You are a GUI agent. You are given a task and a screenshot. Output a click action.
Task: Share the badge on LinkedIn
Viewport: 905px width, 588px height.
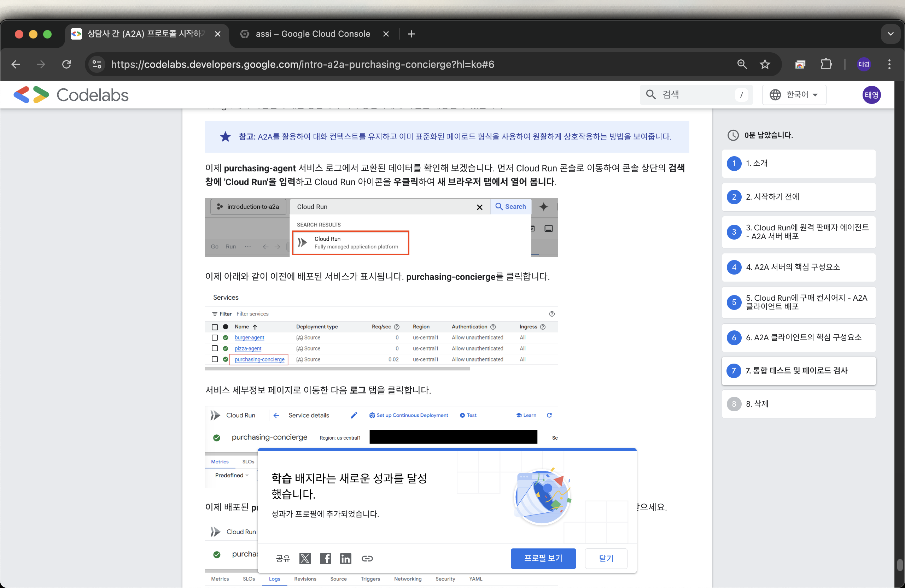click(345, 558)
